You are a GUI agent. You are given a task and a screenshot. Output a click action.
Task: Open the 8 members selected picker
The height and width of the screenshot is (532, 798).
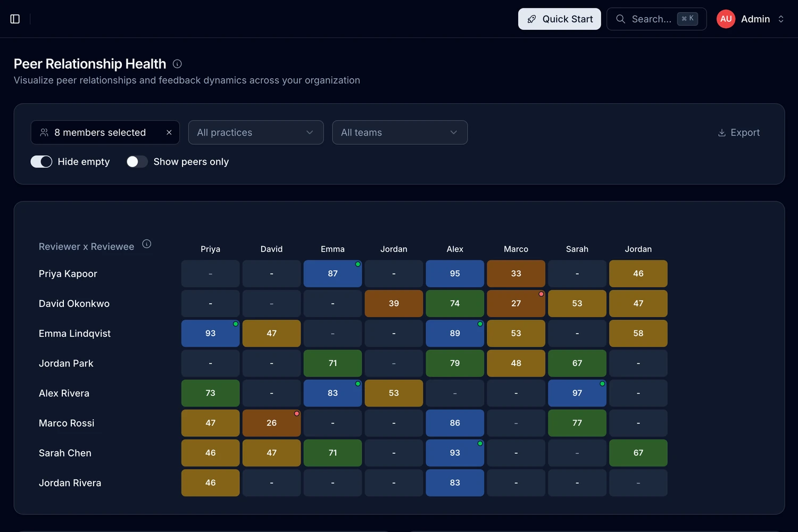(x=105, y=132)
